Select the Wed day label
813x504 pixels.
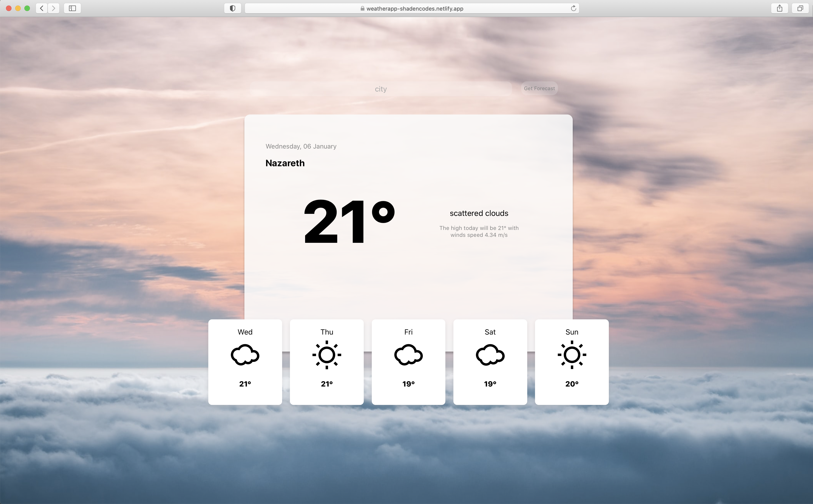point(245,332)
